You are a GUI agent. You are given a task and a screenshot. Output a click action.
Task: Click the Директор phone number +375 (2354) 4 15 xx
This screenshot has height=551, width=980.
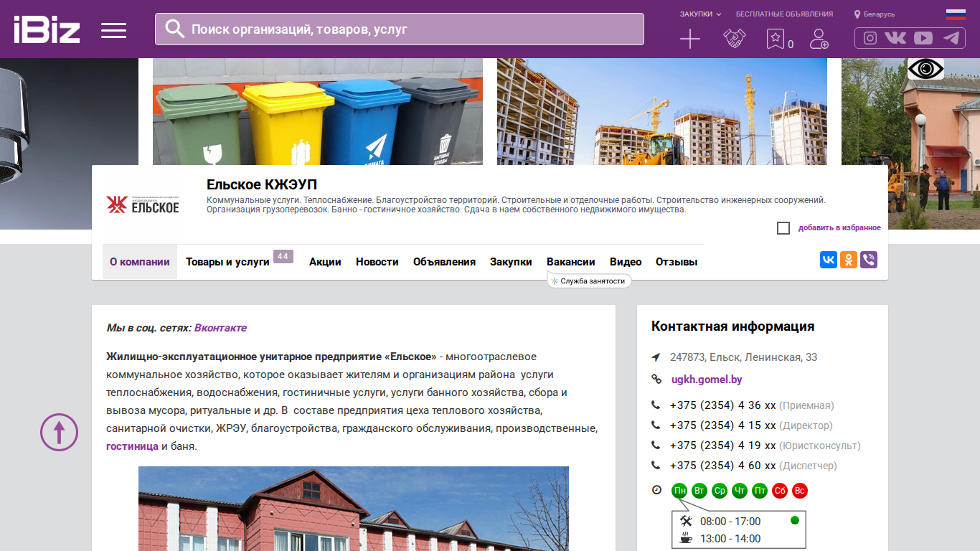723,425
